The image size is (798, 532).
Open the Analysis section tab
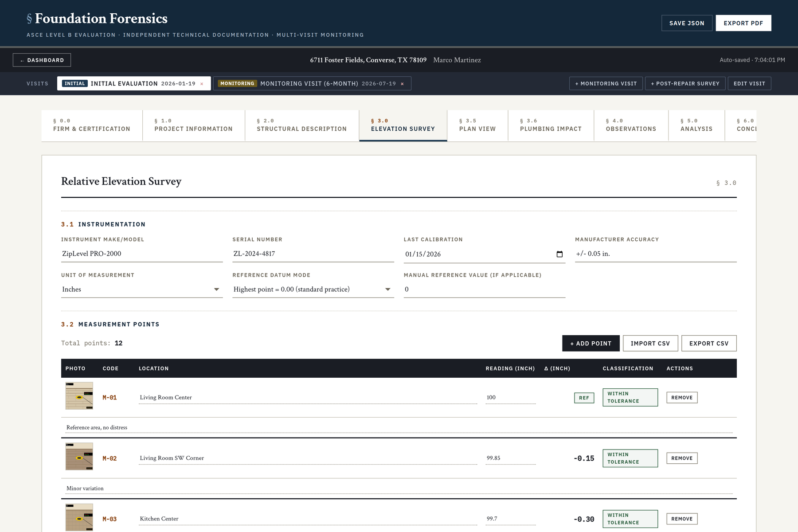(696, 125)
